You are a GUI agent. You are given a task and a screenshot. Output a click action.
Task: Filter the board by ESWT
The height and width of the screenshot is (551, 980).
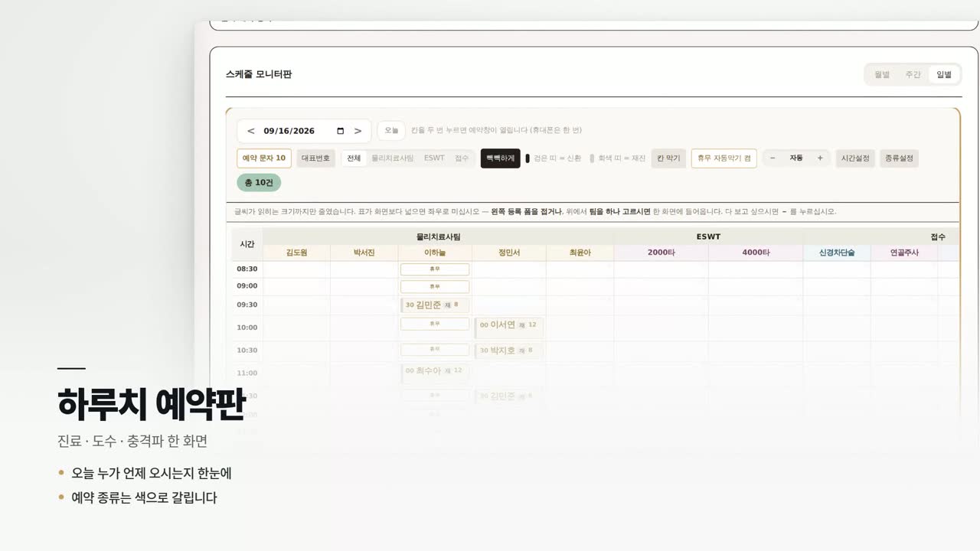(x=434, y=158)
